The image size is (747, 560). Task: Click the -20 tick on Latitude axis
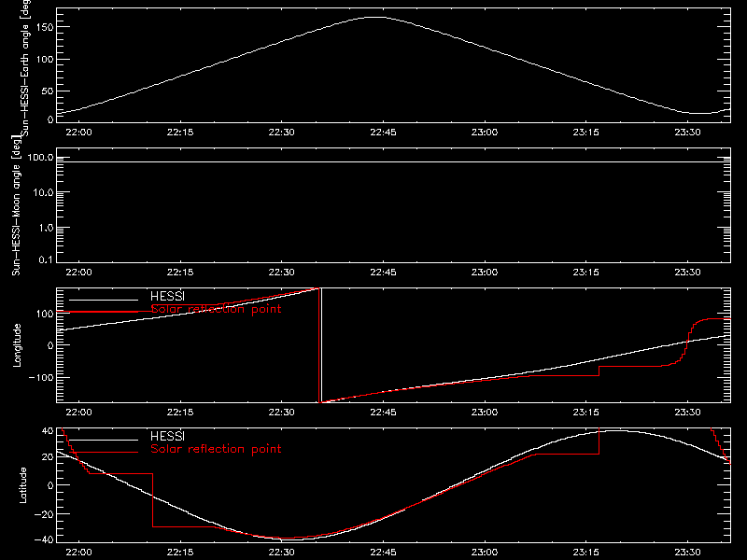pyautogui.click(x=44, y=514)
